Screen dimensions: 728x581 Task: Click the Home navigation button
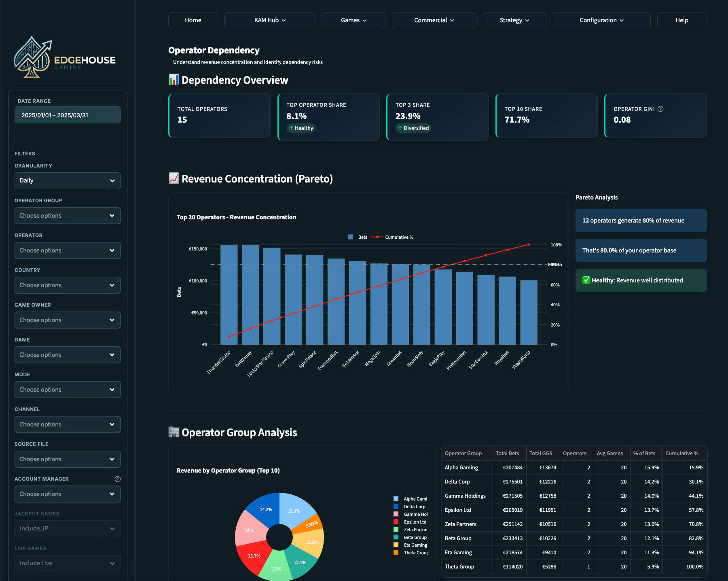point(193,20)
